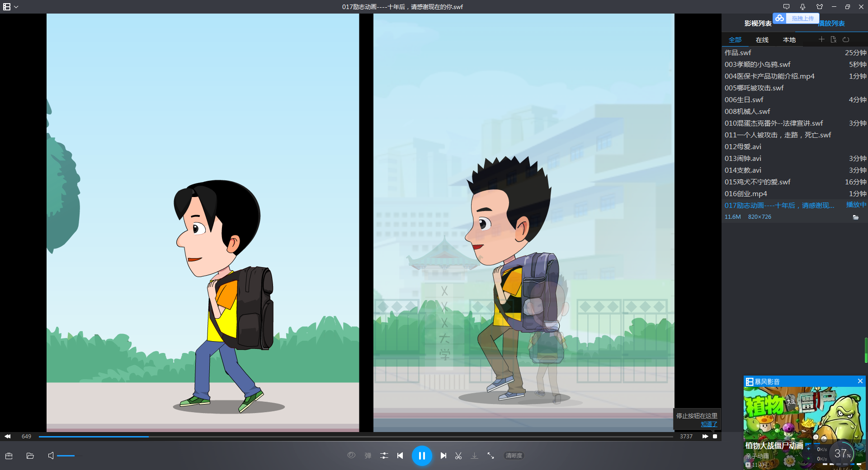Play 016创业.mp4
Screen dimensions: 868x470
795,194
